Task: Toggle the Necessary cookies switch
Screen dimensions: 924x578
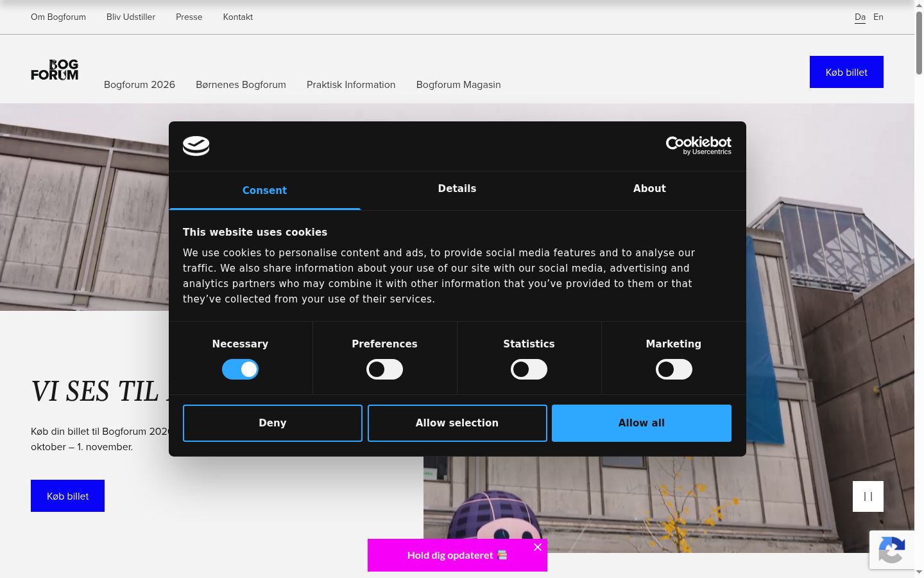Action: coord(240,369)
